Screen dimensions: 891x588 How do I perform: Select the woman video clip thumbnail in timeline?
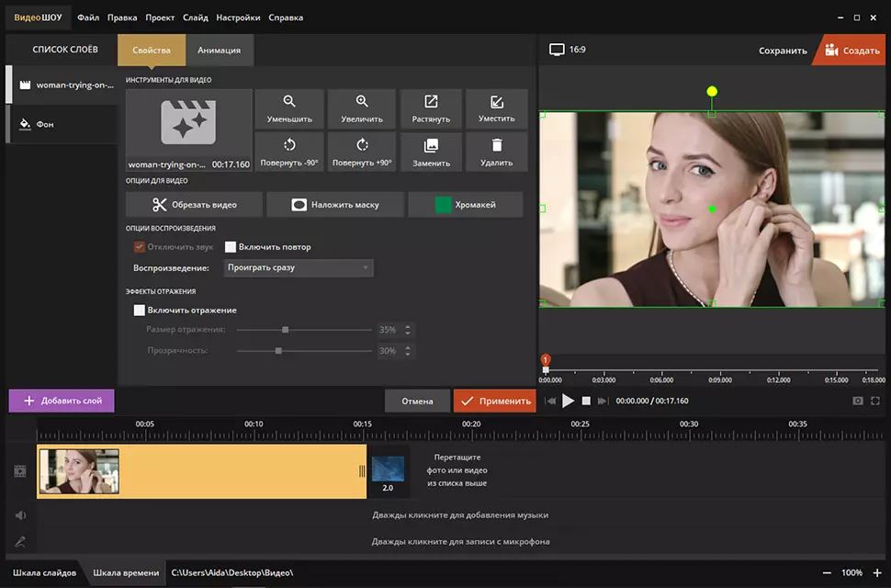click(79, 471)
